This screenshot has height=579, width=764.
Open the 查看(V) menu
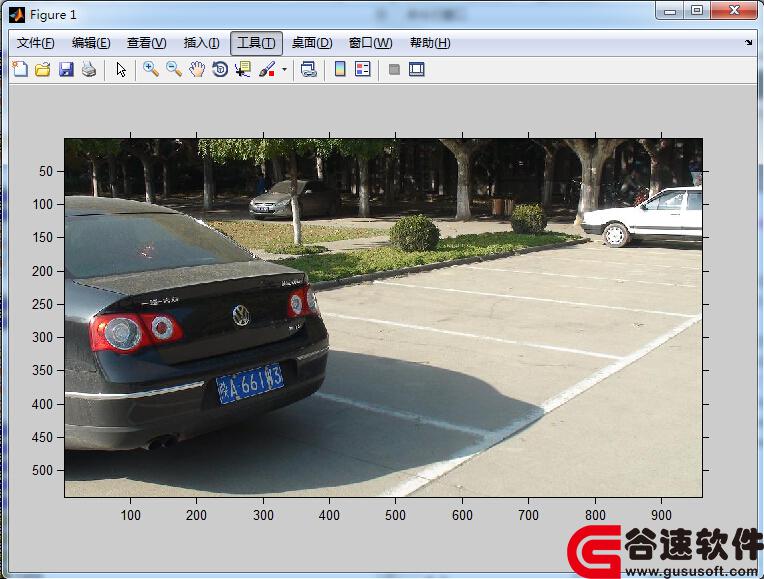[147, 43]
